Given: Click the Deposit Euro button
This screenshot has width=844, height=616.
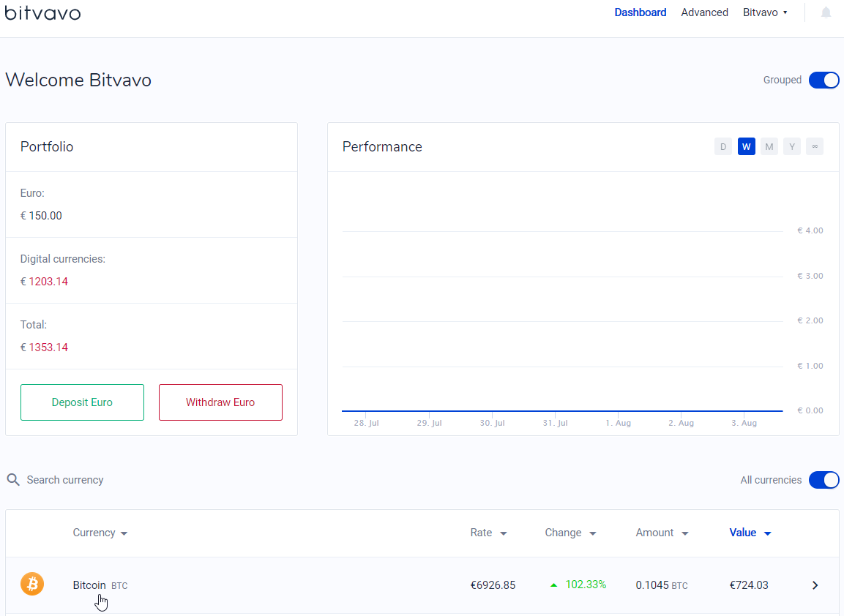Looking at the screenshot, I should click(83, 402).
